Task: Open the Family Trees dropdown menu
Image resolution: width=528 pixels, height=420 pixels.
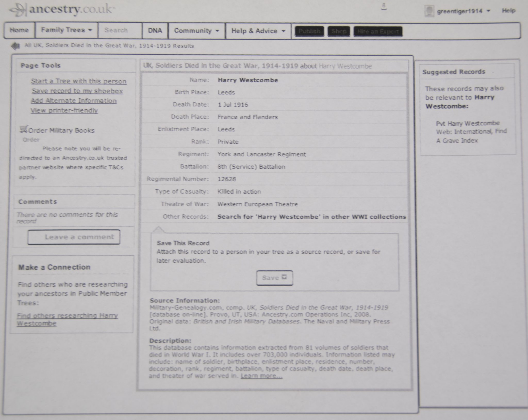Action: (67, 30)
